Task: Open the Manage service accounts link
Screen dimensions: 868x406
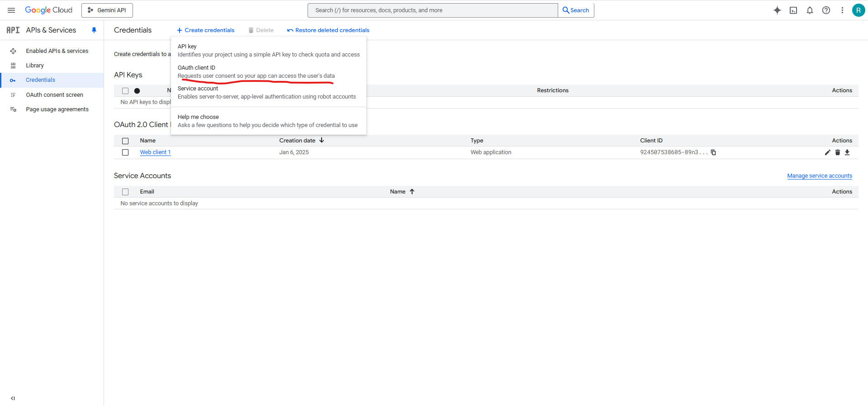Action: click(x=819, y=176)
